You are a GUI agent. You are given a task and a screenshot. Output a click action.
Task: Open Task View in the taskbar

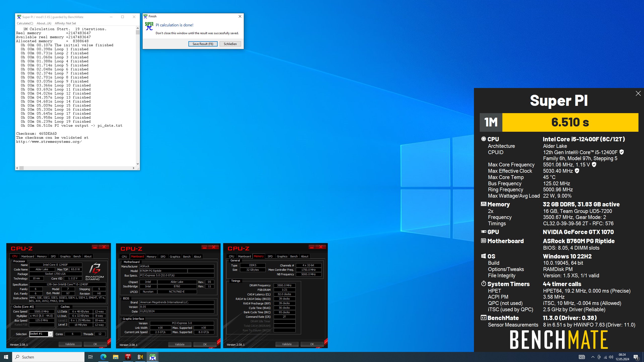pyautogui.click(x=91, y=357)
